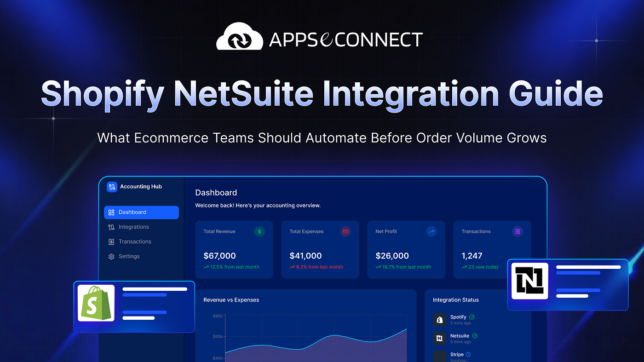Screen dimensions: 644x362
Task: Click the 'Welcome back!' overview subtitle
Action: [x=258, y=205]
